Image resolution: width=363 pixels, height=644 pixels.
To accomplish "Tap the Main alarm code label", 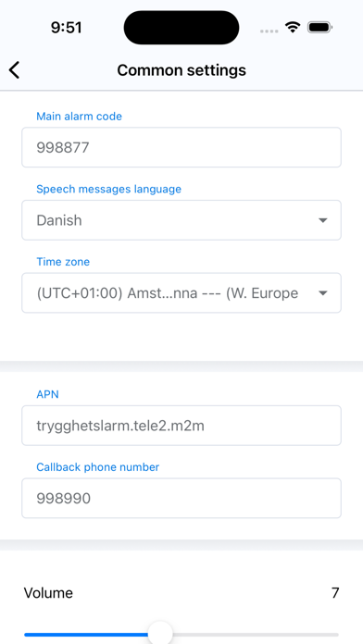I will point(80,117).
